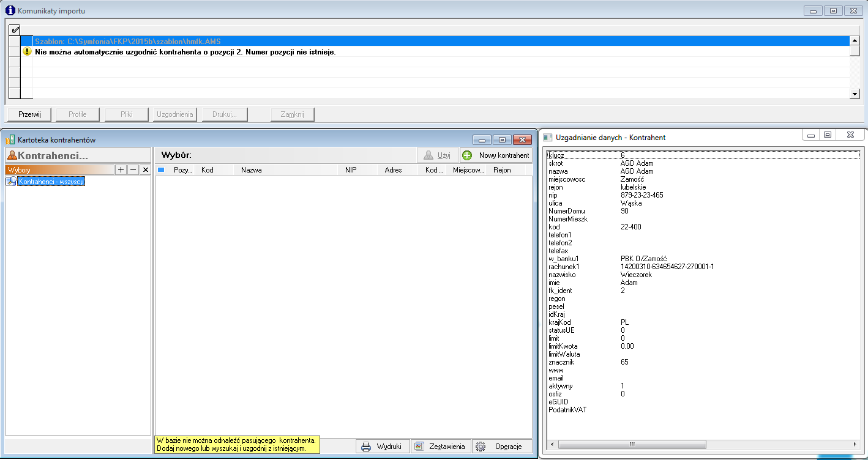
Task: Select the skrot AGD Adam row
Action: pos(703,163)
